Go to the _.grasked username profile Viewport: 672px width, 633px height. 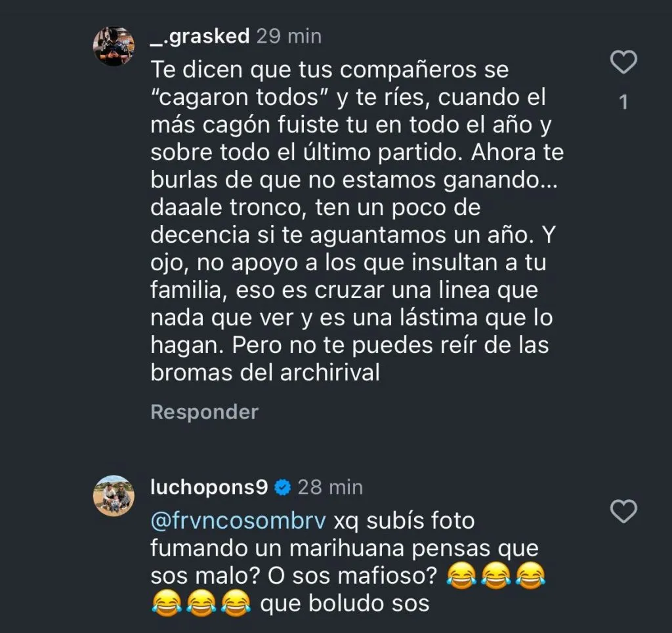tap(199, 36)
